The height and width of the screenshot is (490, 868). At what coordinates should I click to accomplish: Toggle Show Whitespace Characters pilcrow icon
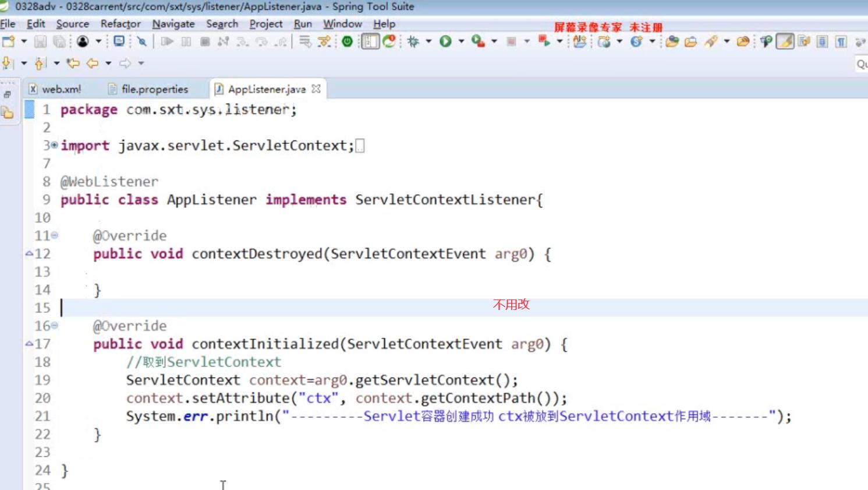pyautogui.click(x=841, y=41)
